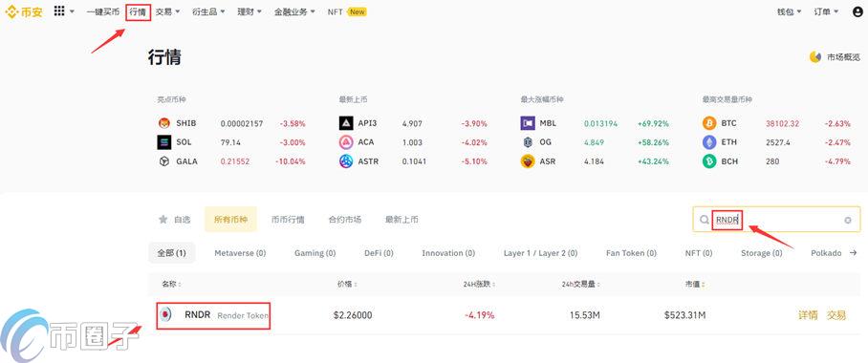The height and width of the screenshot is (363, 868).
Task: Click the RNDR market cap $523.31M
Action: (685, 315)
